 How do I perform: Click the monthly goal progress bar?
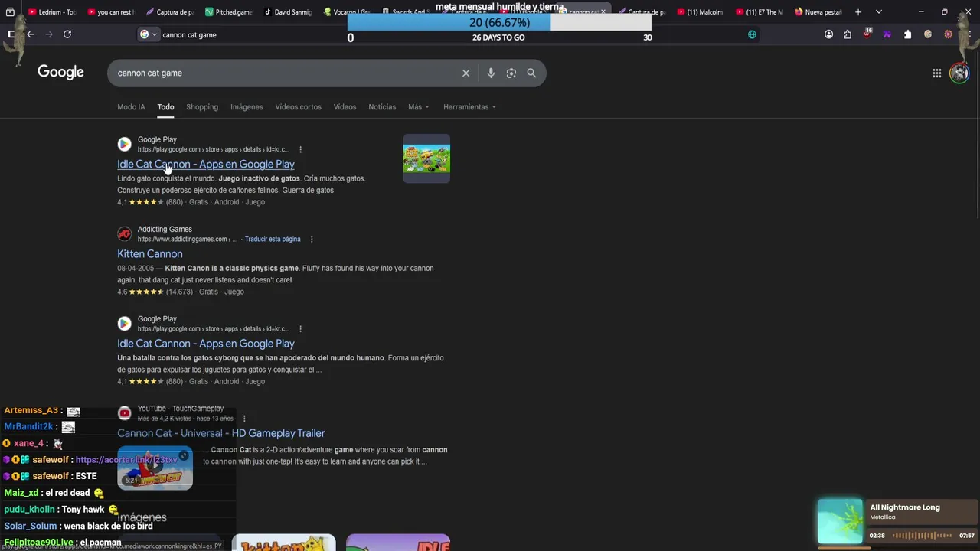pyautogui.click(x=499, y=23)
